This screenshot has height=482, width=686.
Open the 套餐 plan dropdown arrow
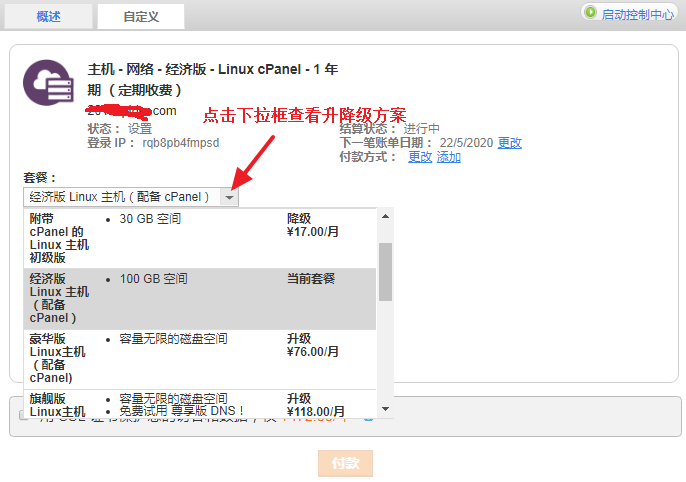click(229, 197)
